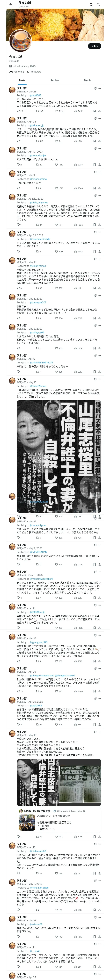
Task: Open the magazine headline image in May 15 post
Action: coord(59,457)
